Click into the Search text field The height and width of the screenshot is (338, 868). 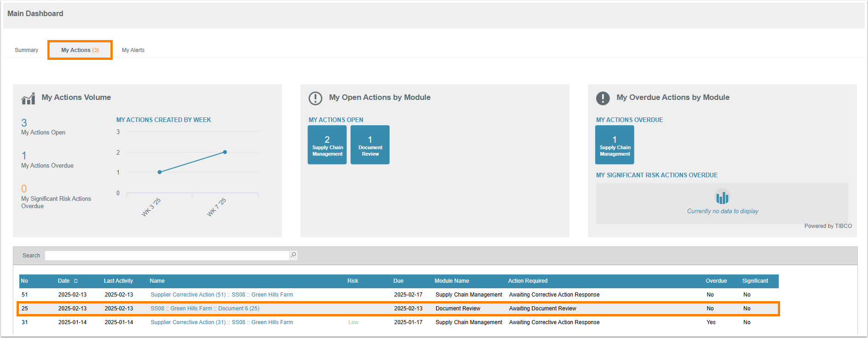pos(167,256)
